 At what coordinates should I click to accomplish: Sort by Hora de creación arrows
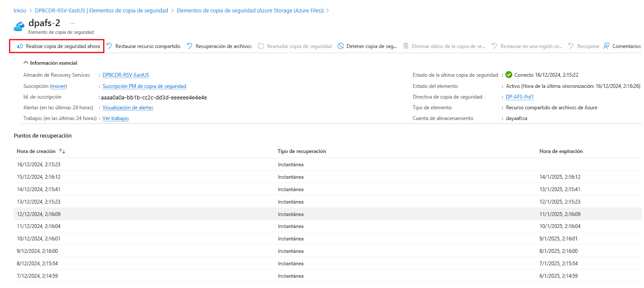[62, 151]
